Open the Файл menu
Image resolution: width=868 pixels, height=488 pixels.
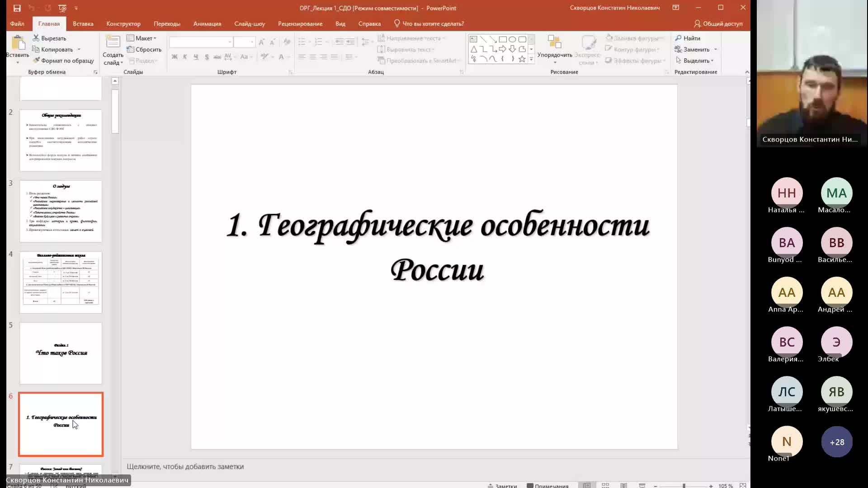(x=17, y=24)
